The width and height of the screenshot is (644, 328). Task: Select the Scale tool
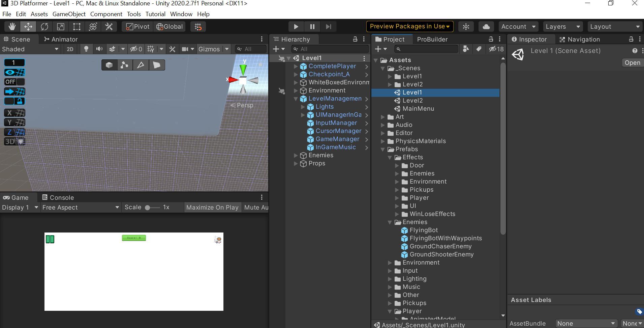61,27
